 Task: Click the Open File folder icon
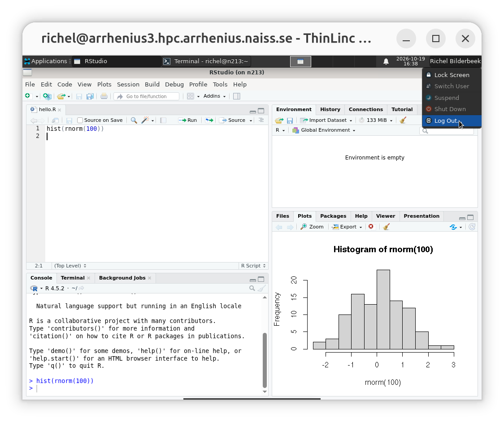tap(61, 96)
